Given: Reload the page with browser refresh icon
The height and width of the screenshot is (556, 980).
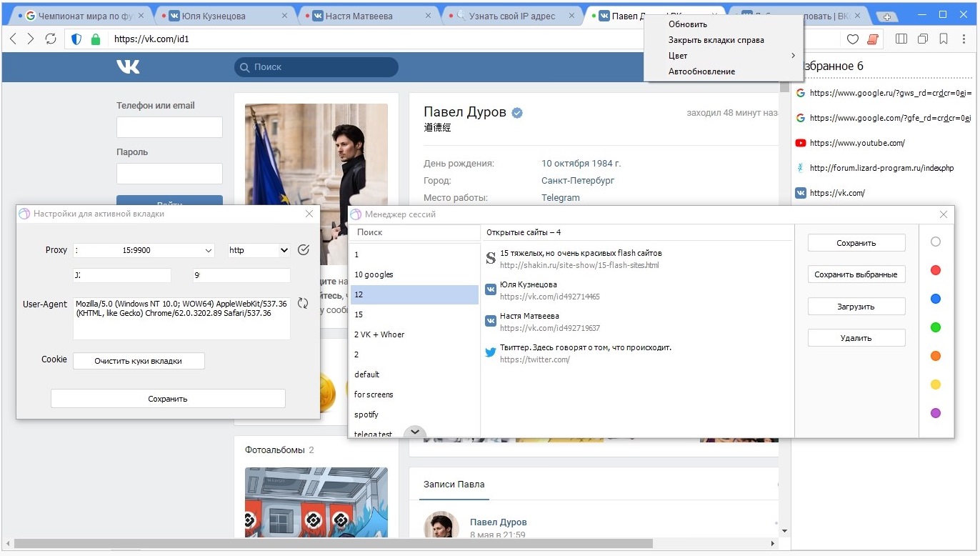Looking at the screenshot, I should 51,39.
